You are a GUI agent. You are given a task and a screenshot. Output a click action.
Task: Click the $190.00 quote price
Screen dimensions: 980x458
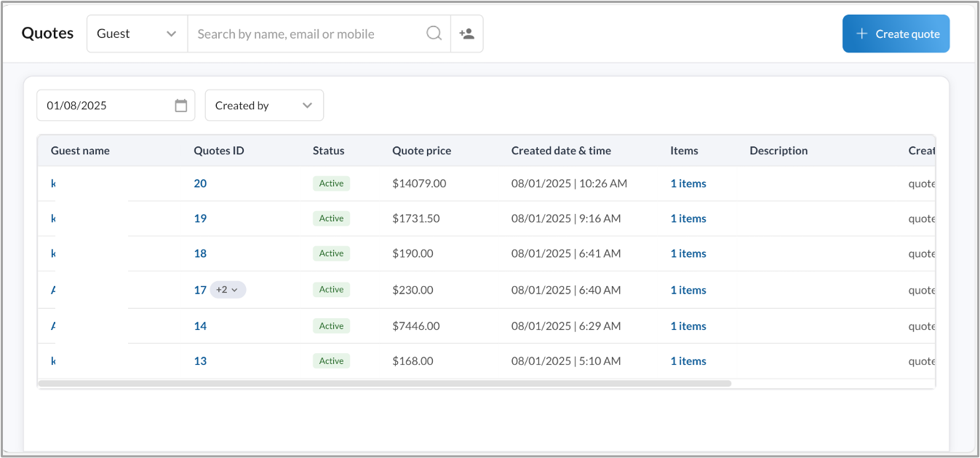413,253
